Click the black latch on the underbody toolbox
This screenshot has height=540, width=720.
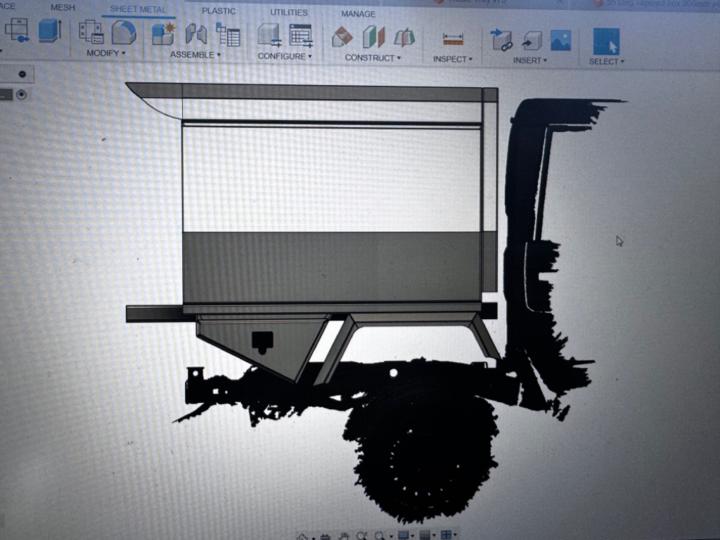(x=263, y=342)
